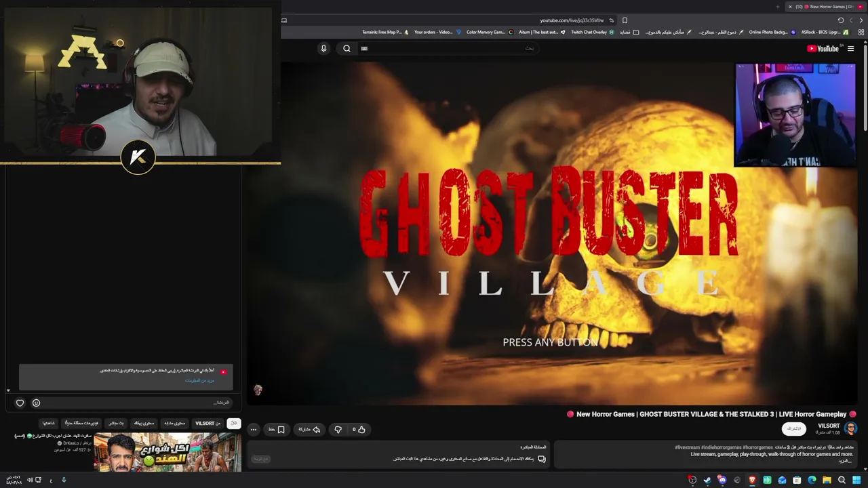Click the YouTube voice search microphone icon

click(x=323, y=48)
